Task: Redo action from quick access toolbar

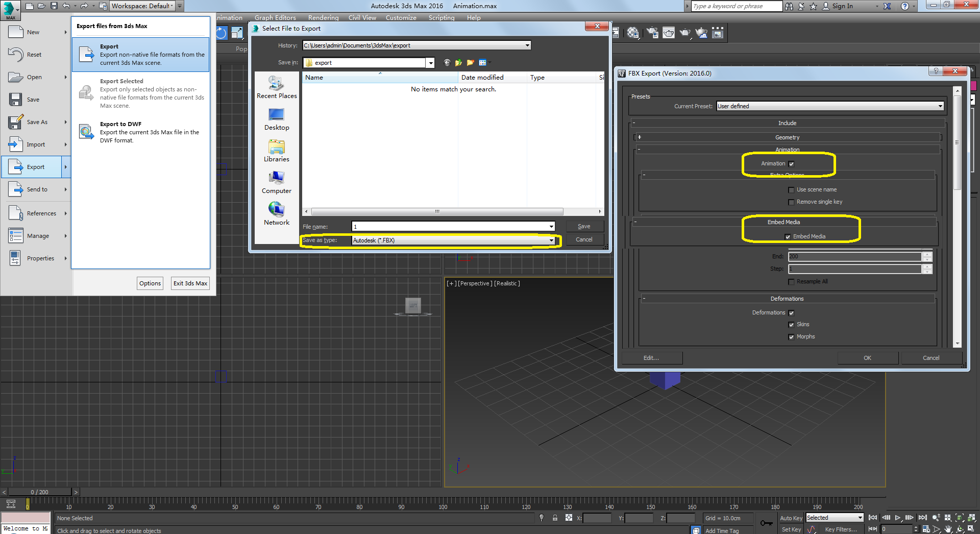Action: (x=84, y=6)
